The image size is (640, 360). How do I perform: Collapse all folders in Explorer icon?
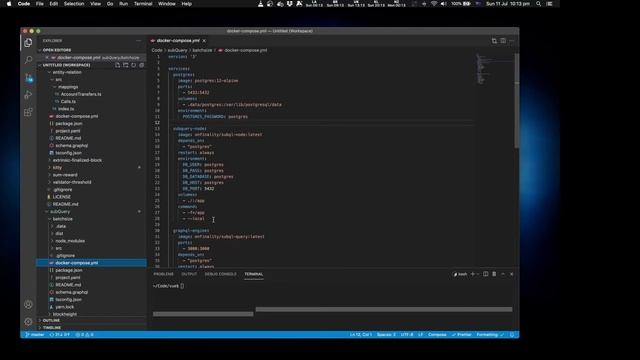click(x=142, y=65)
